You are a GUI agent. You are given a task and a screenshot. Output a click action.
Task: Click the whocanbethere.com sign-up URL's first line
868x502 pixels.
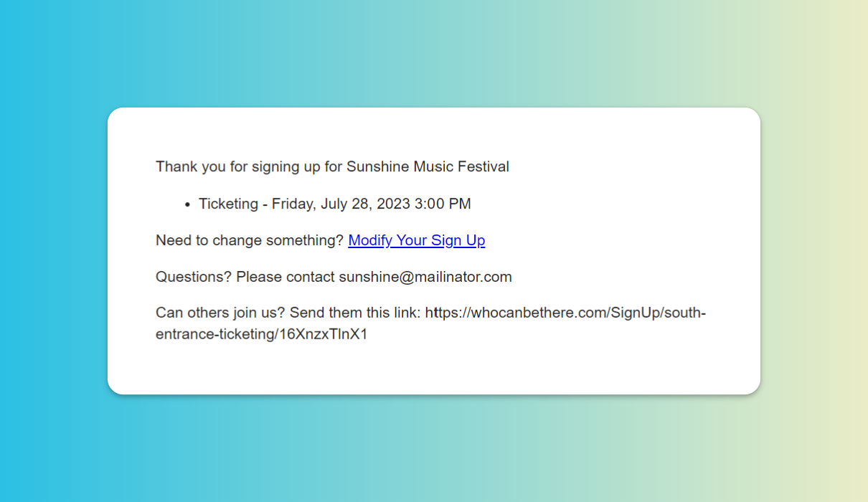pyautogui.click(x=565, y=313)
